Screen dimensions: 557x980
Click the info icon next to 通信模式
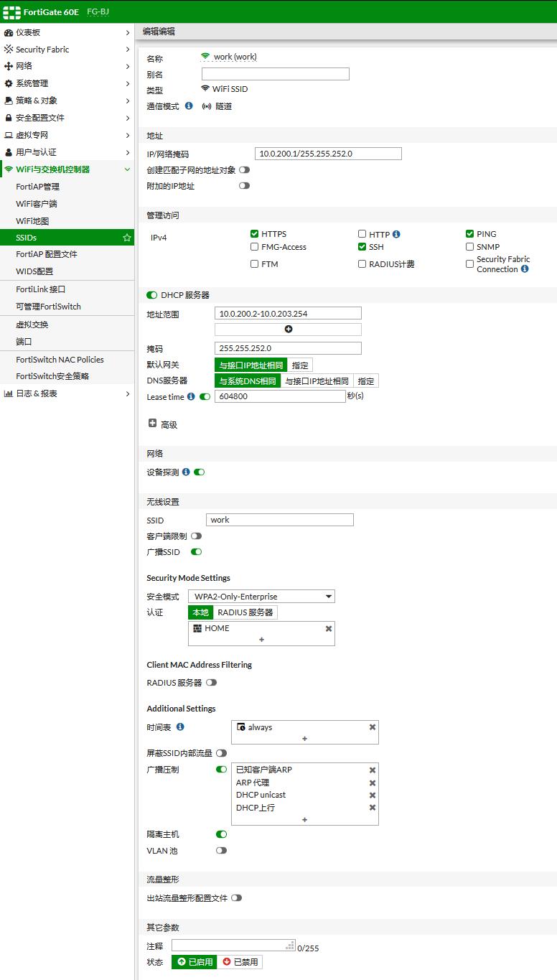point(189,106)
